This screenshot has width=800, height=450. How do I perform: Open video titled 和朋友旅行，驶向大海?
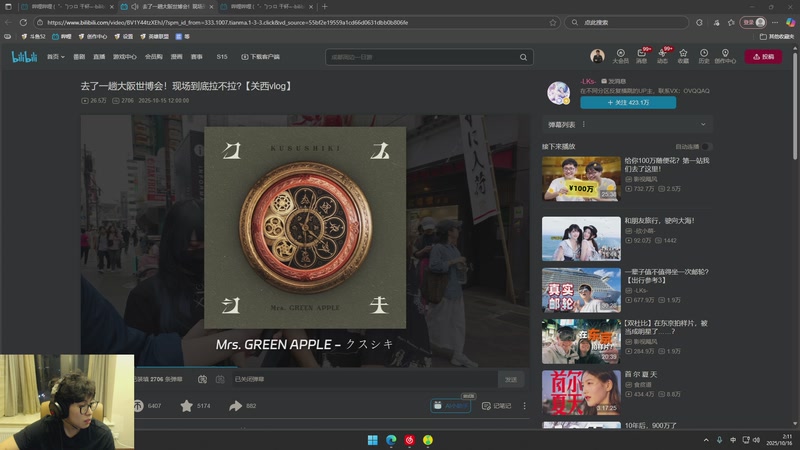pos(659,220)
